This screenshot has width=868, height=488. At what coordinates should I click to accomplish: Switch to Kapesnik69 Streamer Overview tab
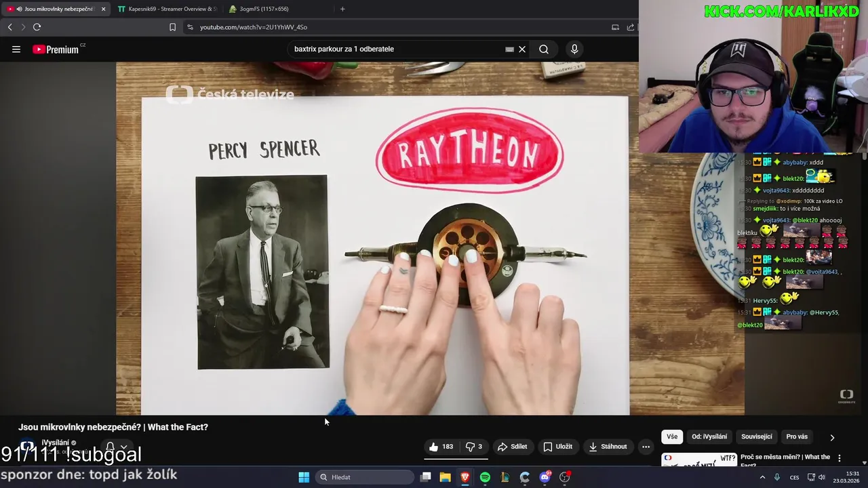pos(167,9)
